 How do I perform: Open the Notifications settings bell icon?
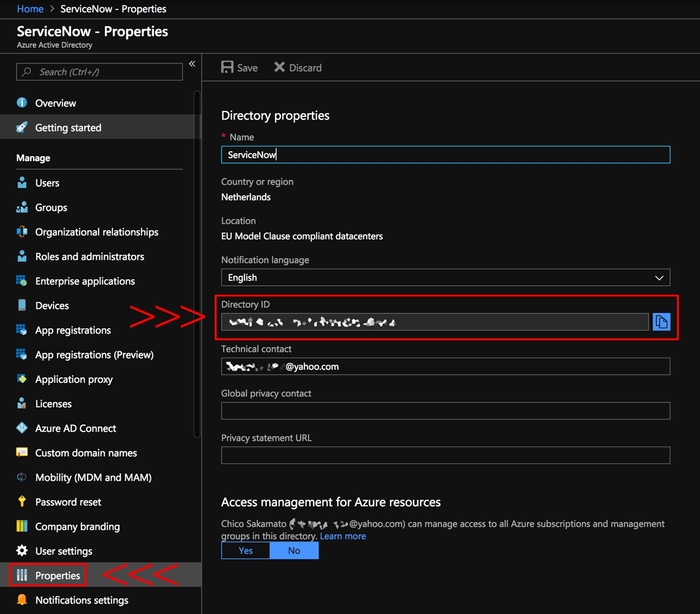pos(22,600)
